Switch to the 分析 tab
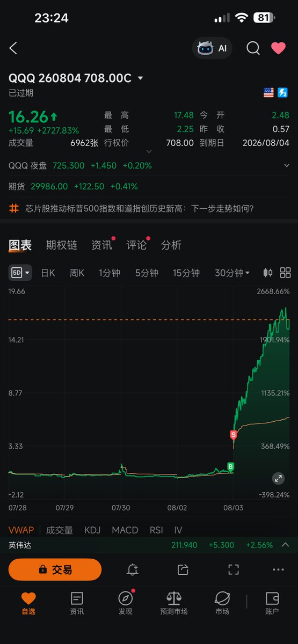The height and width of the screenshot is (644, 298). [x=171, y=245]
